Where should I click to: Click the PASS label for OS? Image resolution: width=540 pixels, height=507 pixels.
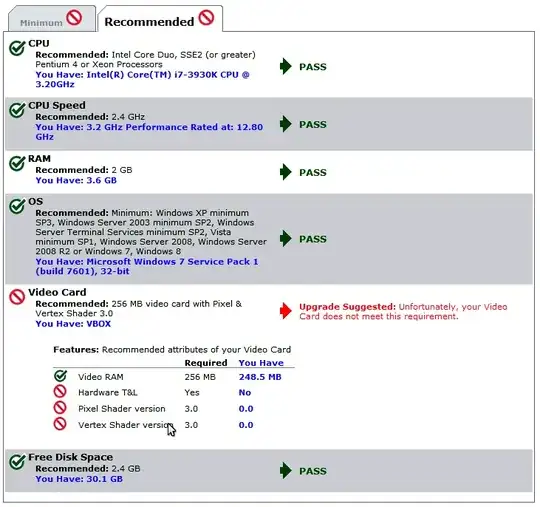(x=313, y=239)
